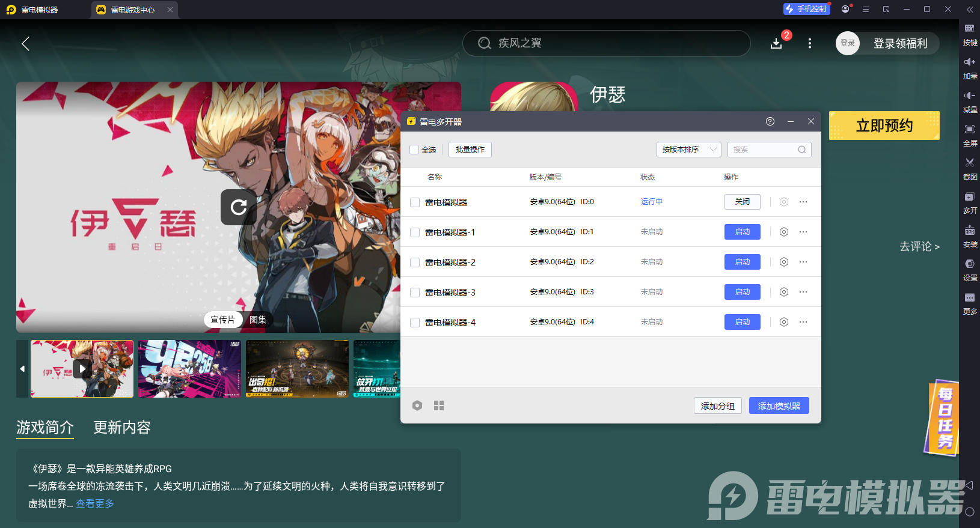
Task: Click the search magnifier in 多开器
Action: click(802, 150)
